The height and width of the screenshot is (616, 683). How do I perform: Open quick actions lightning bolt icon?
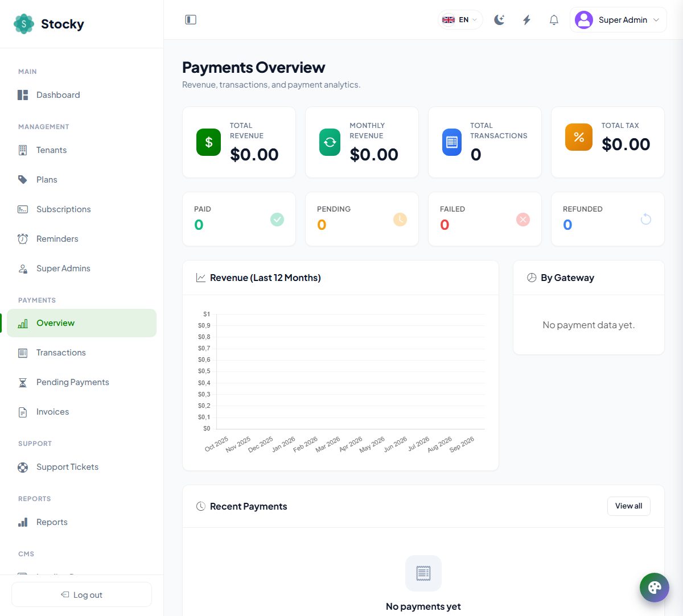point(526,20)
